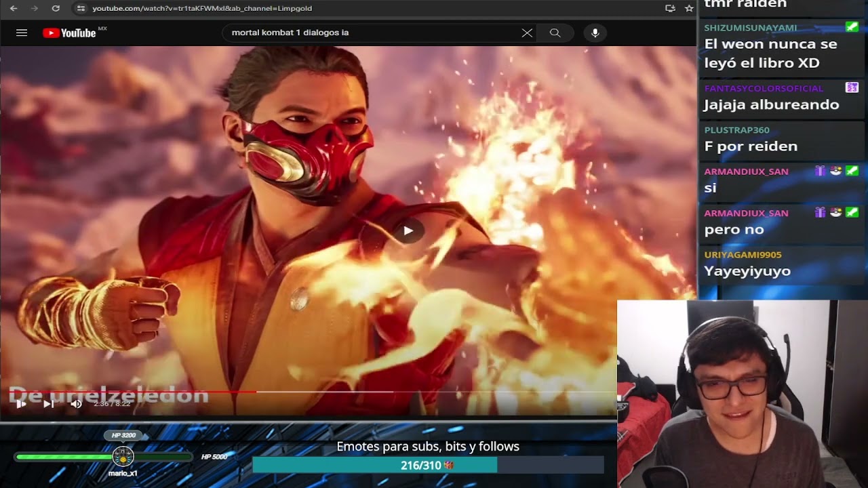Click chat username FANTASYCOLORSOFICIAL
This screenshot has width=868, height=488.
click(x=764, y=88)
